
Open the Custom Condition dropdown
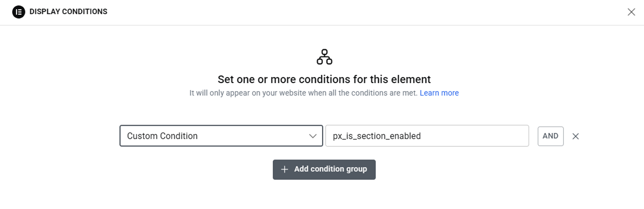221,136
